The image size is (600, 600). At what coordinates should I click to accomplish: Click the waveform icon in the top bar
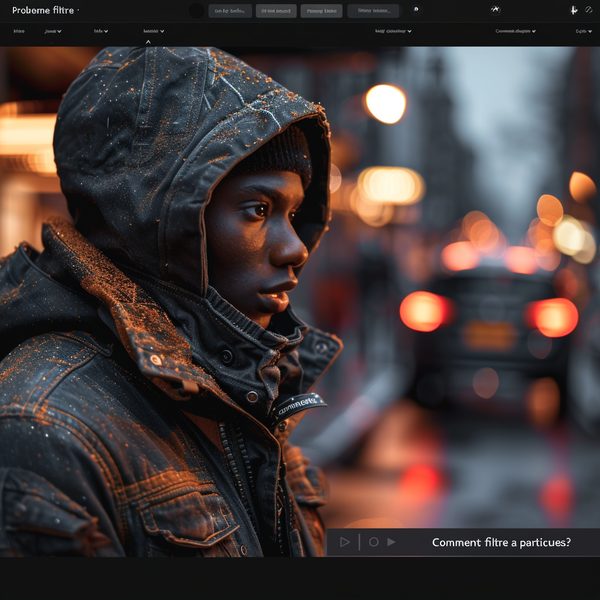[x=494, y=10]
